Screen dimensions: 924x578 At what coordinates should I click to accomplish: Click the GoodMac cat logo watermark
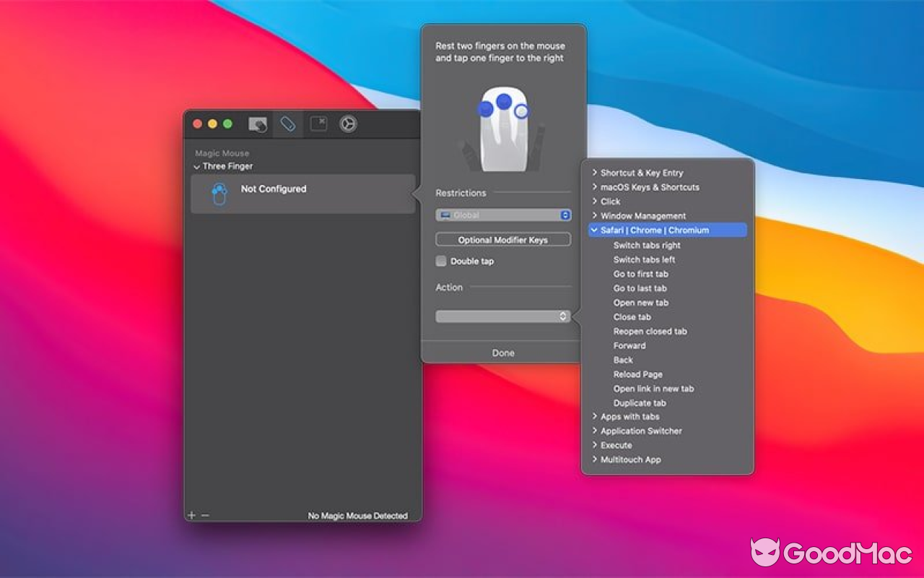tap(767, 551)
